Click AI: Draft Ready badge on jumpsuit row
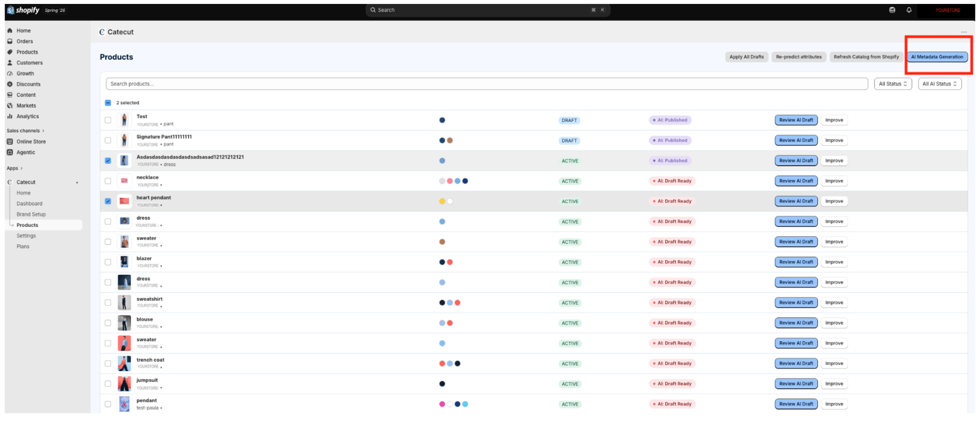Image resolution: width=980 pixels, height=426 pixels. tap(672, 384)
